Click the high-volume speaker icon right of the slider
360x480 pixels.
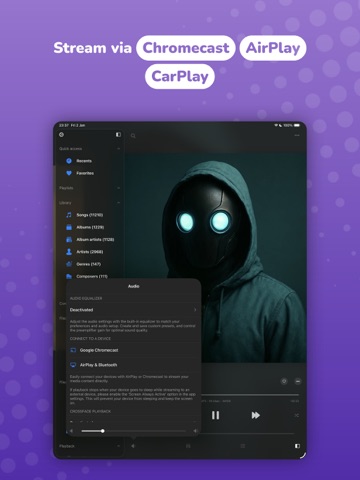click(x=195, y=431)
